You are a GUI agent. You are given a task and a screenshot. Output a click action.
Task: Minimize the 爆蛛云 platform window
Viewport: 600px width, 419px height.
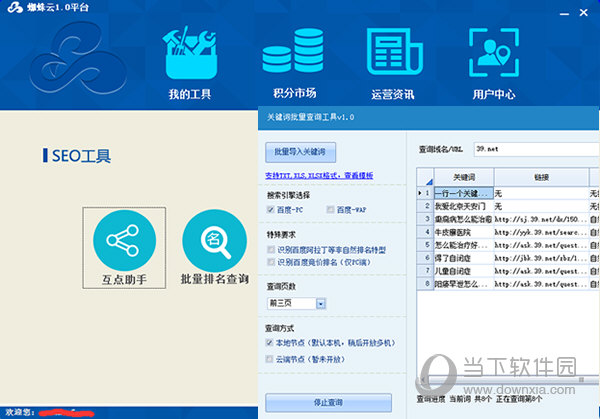pos(564,13)
